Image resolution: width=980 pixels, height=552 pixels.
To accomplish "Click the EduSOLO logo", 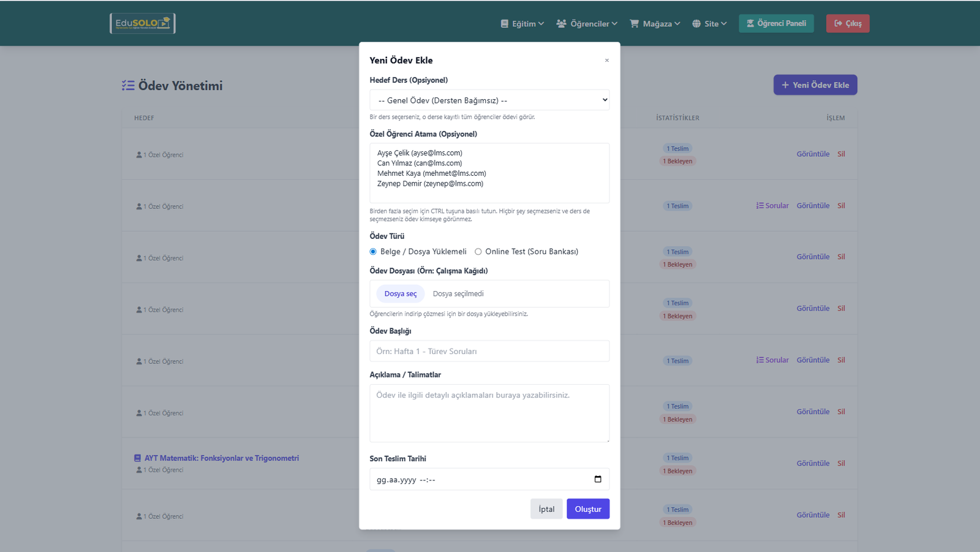I will [143, 23].
